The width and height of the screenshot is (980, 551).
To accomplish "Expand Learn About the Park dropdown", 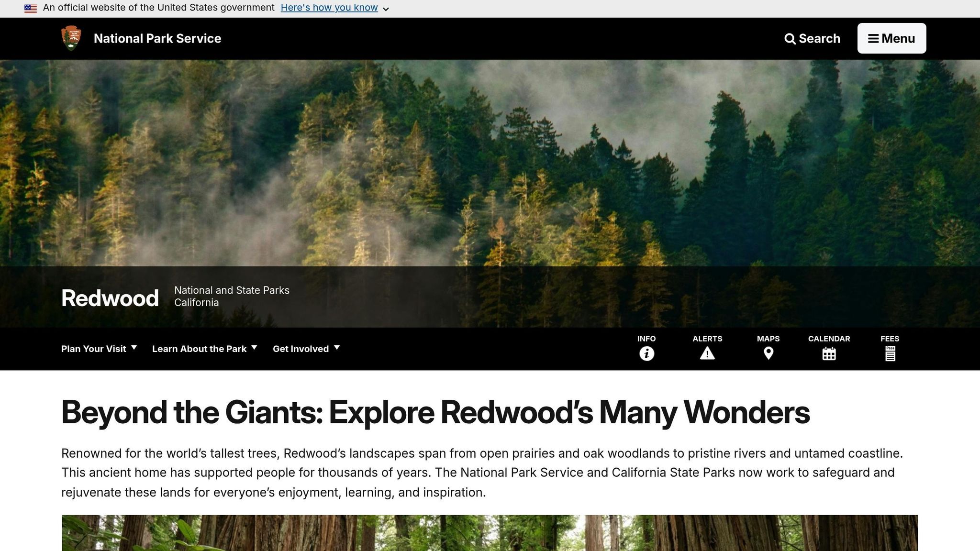I will click(205, 349).
